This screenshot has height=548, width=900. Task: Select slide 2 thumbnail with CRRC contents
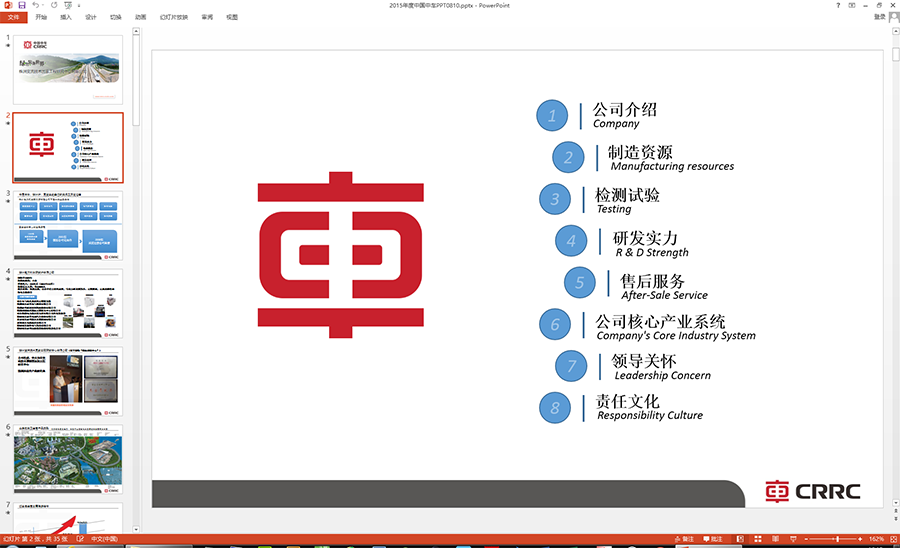pos(68,147)
